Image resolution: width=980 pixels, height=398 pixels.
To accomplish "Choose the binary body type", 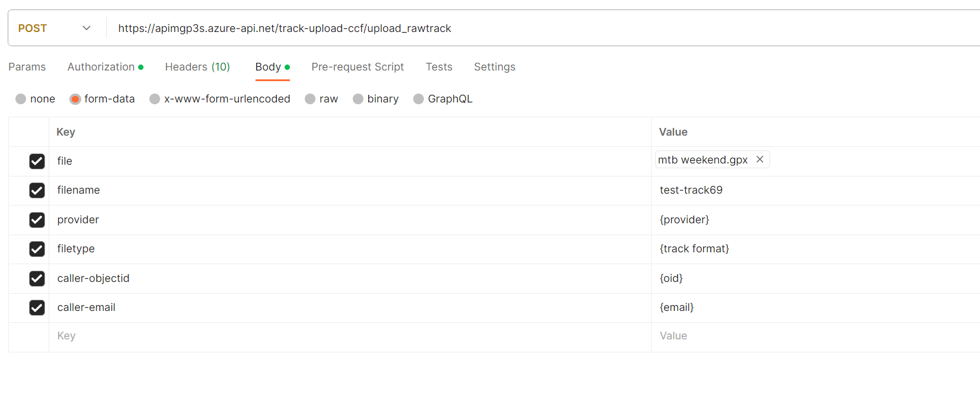I will point(358,99).
